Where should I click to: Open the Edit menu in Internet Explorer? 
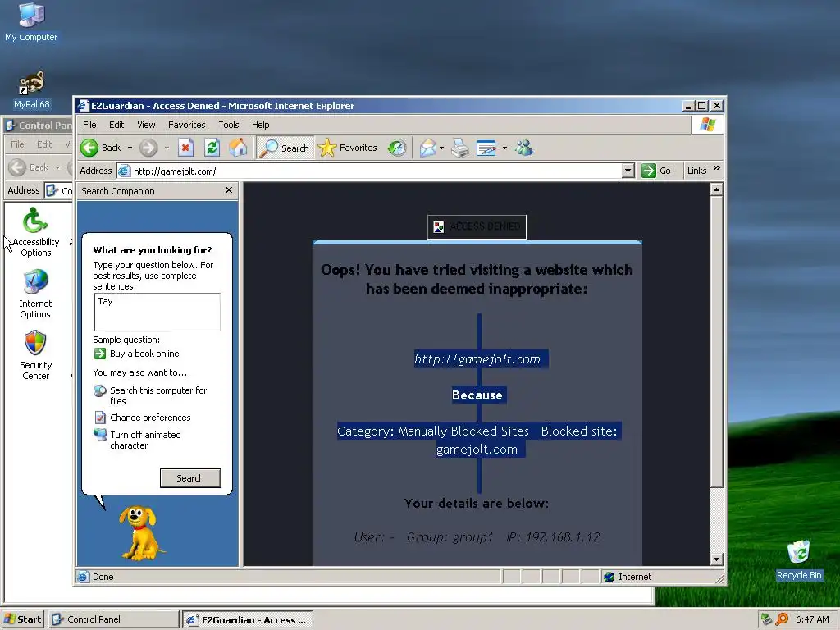point(116,125)
